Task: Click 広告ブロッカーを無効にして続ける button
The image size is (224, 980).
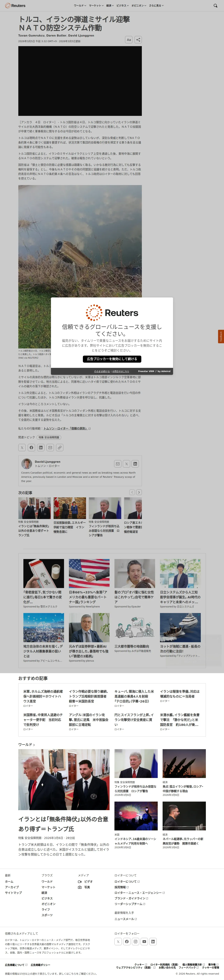Action: coord(112,359)
